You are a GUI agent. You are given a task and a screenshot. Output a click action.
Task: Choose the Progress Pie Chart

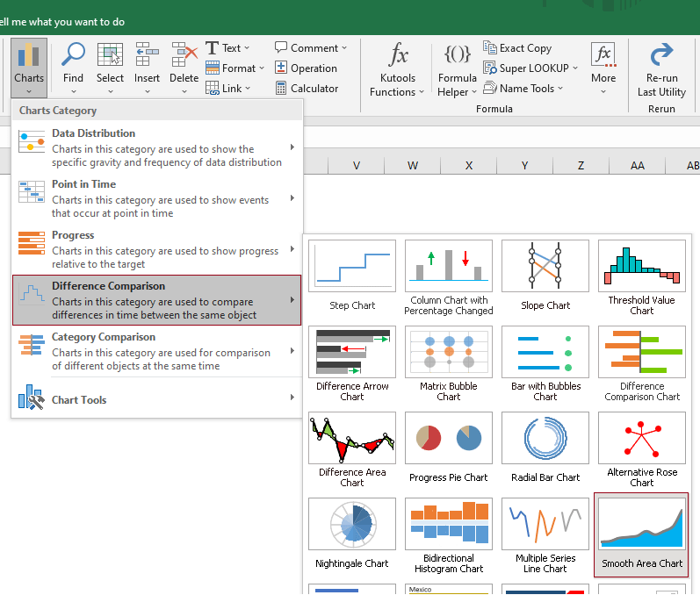[449, 449]
